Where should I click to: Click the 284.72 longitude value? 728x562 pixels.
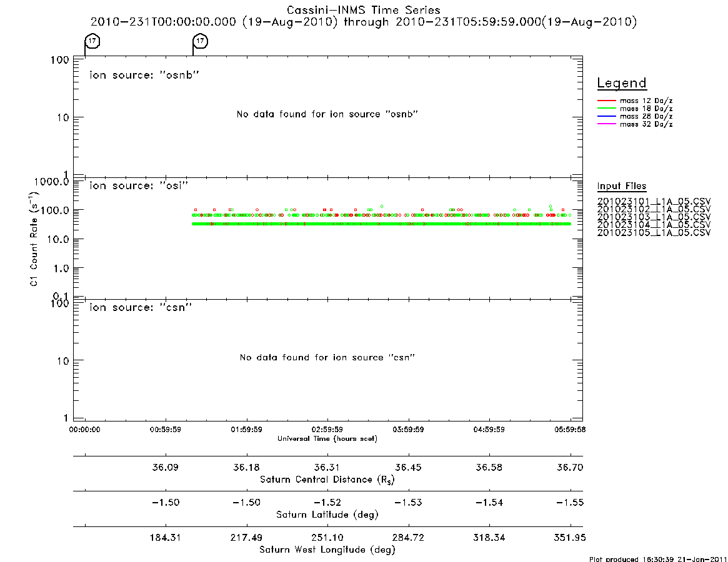click(408, 538)
